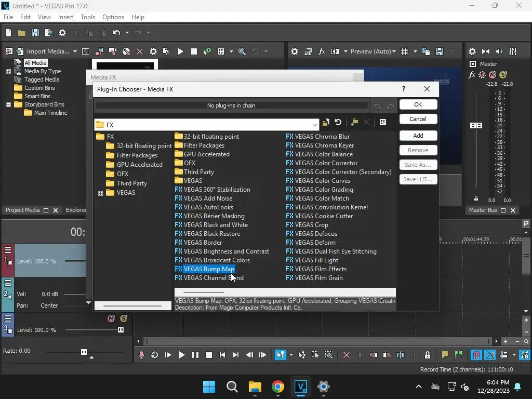This screenshot has width=532, height=399.
Task: Open the Options menu
Action: 113,17
